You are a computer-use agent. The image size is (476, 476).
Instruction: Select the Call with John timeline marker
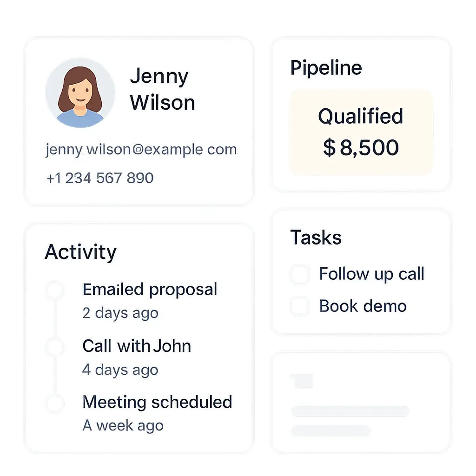[55, 346]
